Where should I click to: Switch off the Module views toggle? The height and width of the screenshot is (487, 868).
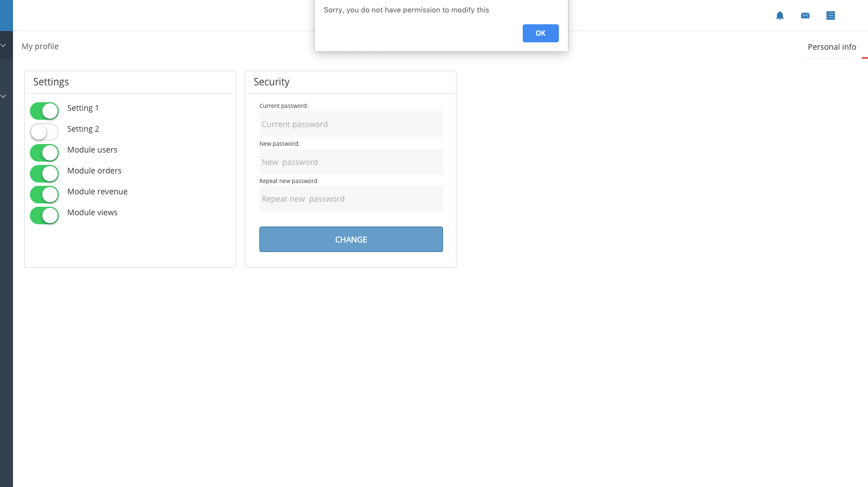click(x=44, y=215)
